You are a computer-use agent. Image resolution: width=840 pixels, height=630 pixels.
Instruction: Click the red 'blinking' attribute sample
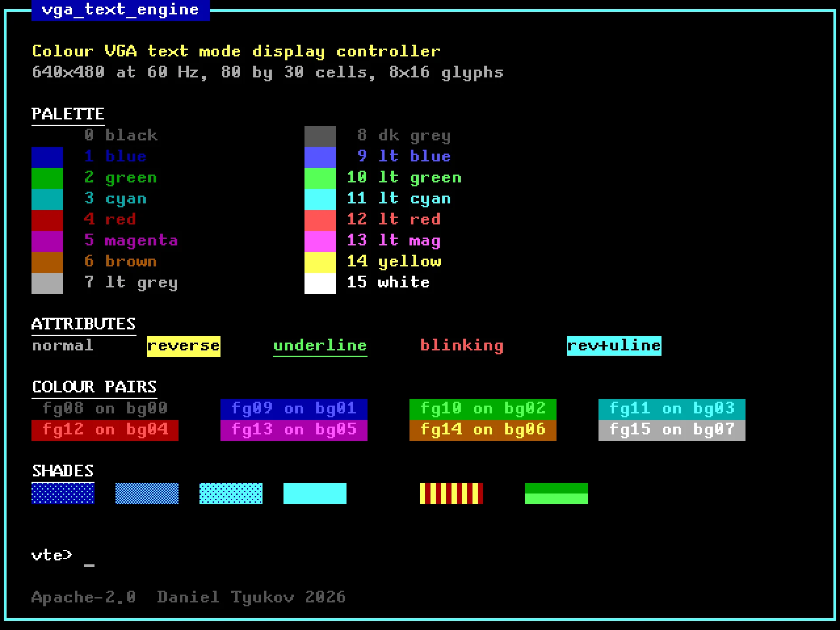(x=462, y=346)
